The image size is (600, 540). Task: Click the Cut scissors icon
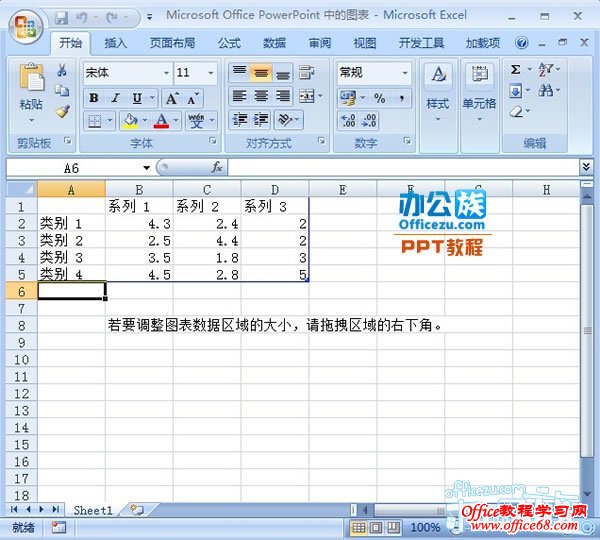(x=62, y=71)
